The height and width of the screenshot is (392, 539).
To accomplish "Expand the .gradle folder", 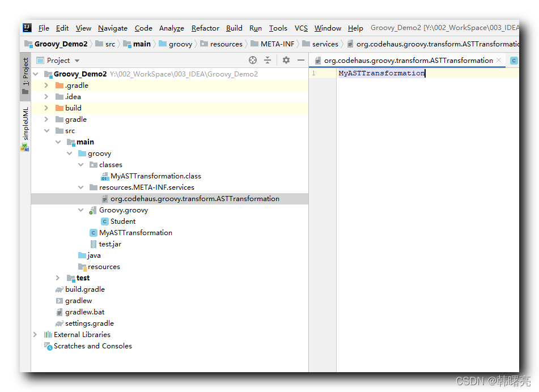I will [x=46, y=85].
